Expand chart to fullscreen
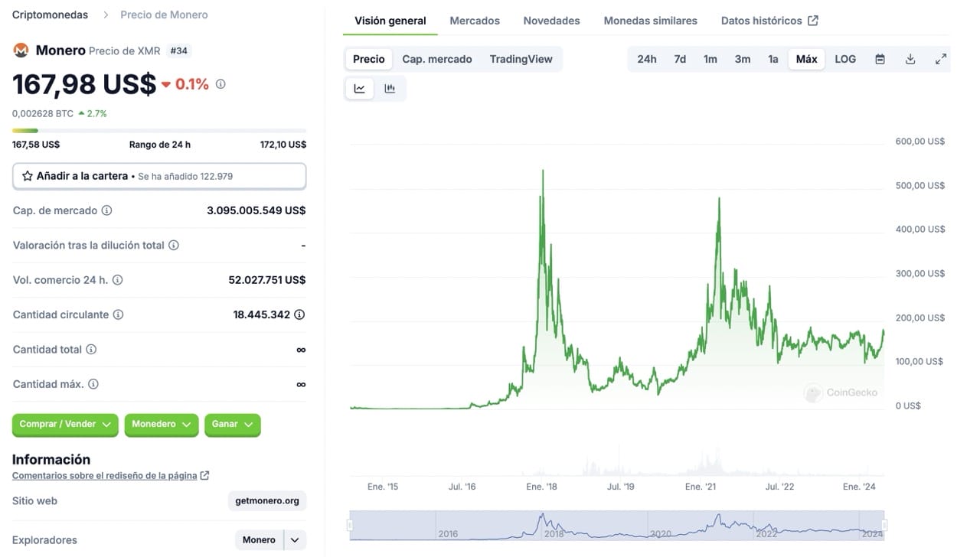Image resolution: width=980 pixels, height=557 pixels. 941,59
